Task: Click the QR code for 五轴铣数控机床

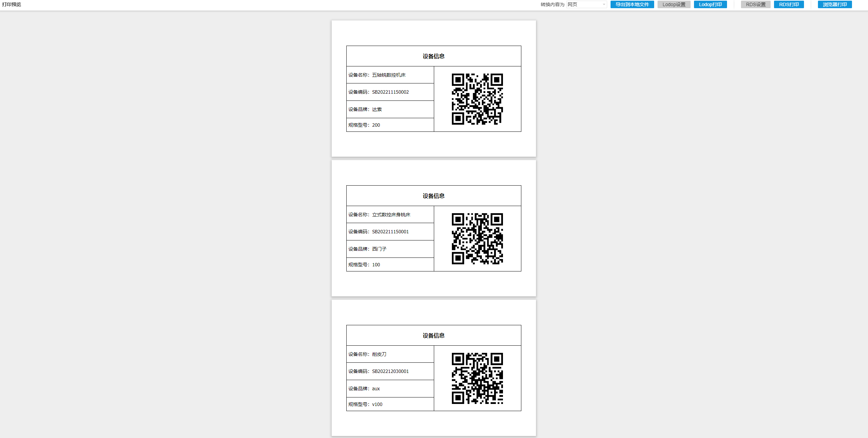Action: pyautogui.click(x=477, y=99)
